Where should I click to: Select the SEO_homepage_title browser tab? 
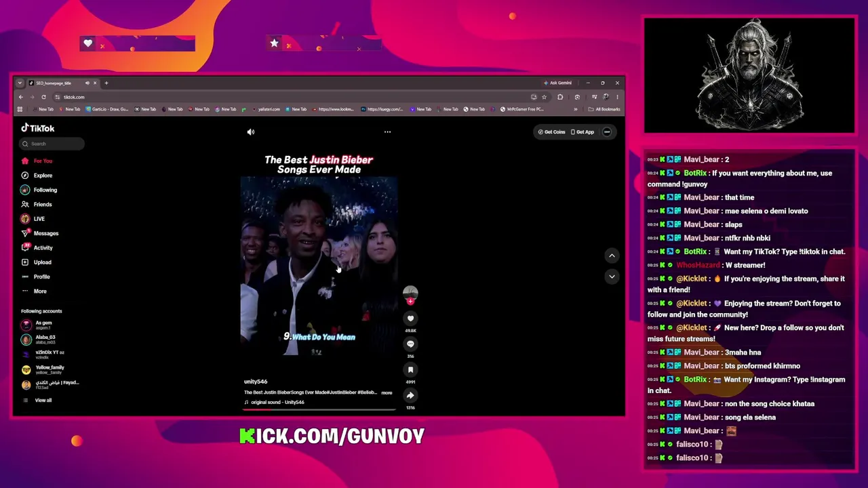62,83
